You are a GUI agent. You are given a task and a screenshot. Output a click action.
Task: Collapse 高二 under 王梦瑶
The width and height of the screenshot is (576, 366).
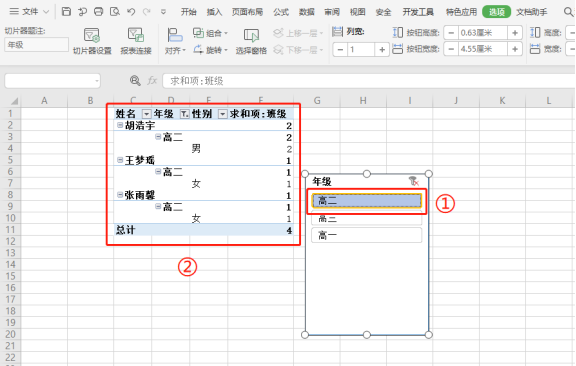[x=158, y=171]
